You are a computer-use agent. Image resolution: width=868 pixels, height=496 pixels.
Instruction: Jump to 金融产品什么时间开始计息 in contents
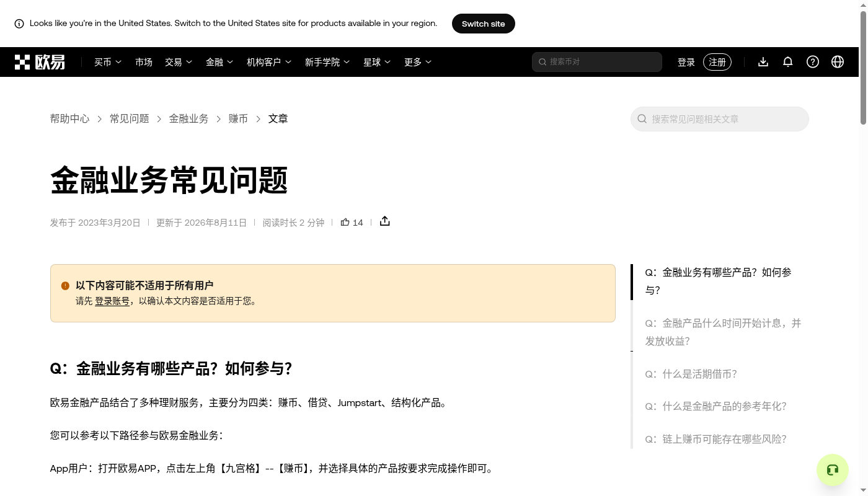pos(724,332)
